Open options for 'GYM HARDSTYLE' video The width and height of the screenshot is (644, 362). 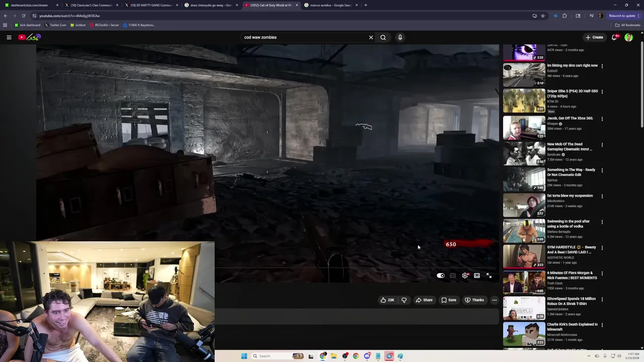(602, 248)
